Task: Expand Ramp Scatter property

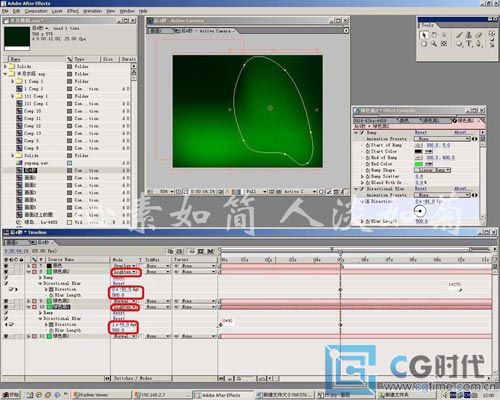Action: point(362,176)
